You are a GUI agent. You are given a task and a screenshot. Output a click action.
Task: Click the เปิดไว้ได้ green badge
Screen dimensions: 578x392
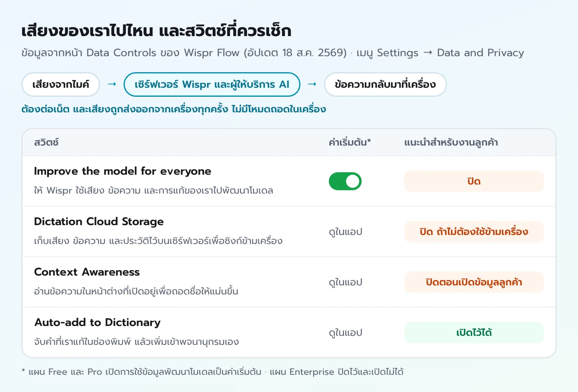(474, 333)
